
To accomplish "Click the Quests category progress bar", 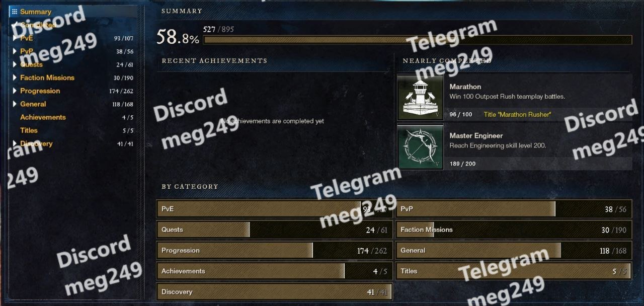I will click(x=274, y=229).
